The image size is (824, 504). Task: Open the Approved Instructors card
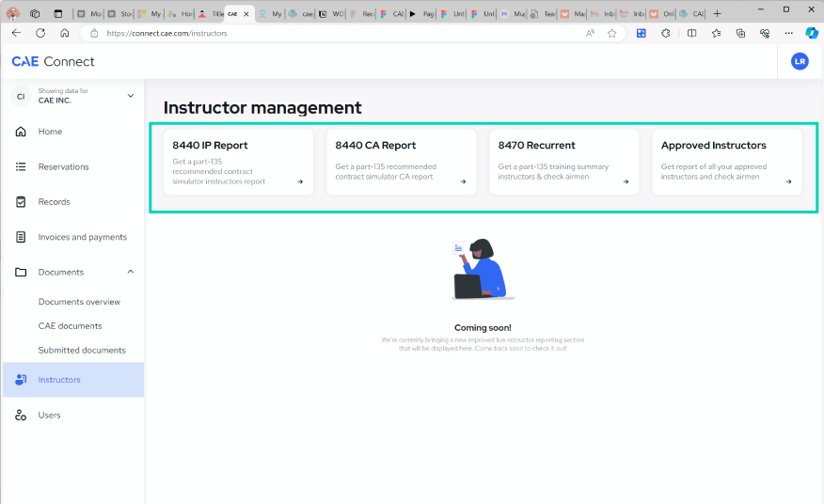pos(727,162)
